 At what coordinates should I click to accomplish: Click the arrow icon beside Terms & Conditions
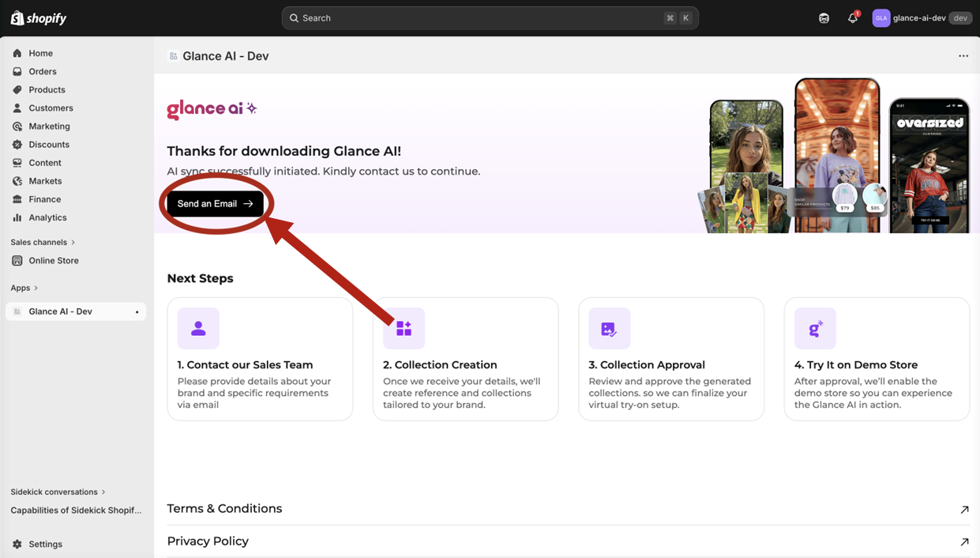click(964, 509)
